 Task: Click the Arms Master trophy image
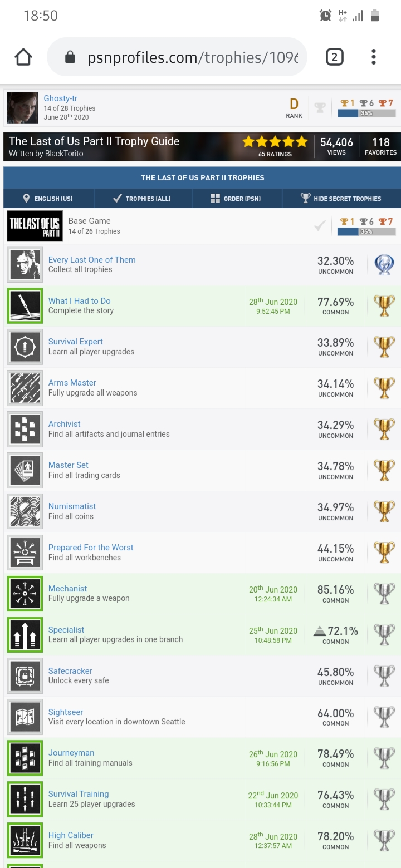[x=25, y=388]
